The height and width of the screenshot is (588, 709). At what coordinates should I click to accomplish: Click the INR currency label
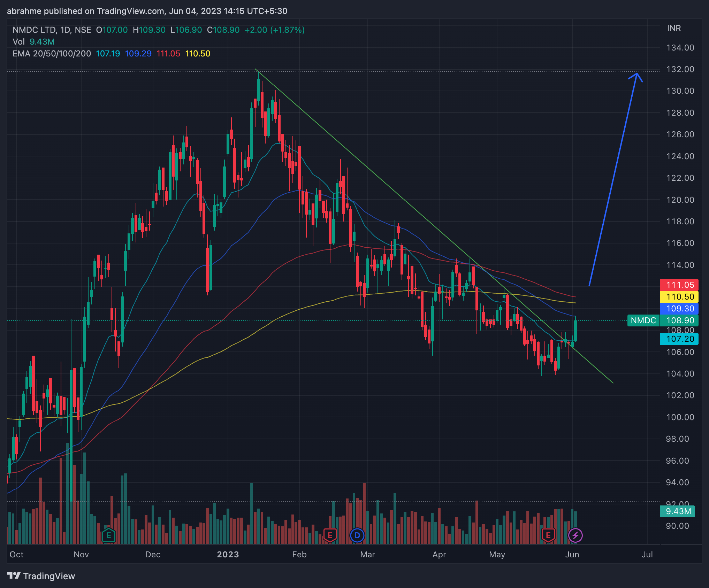674,28
